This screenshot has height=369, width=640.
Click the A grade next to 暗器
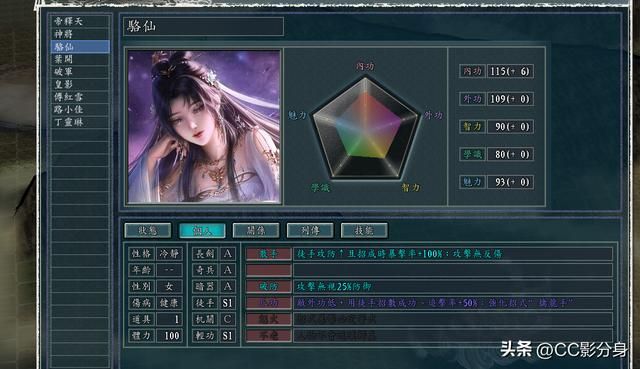[228, 287]
